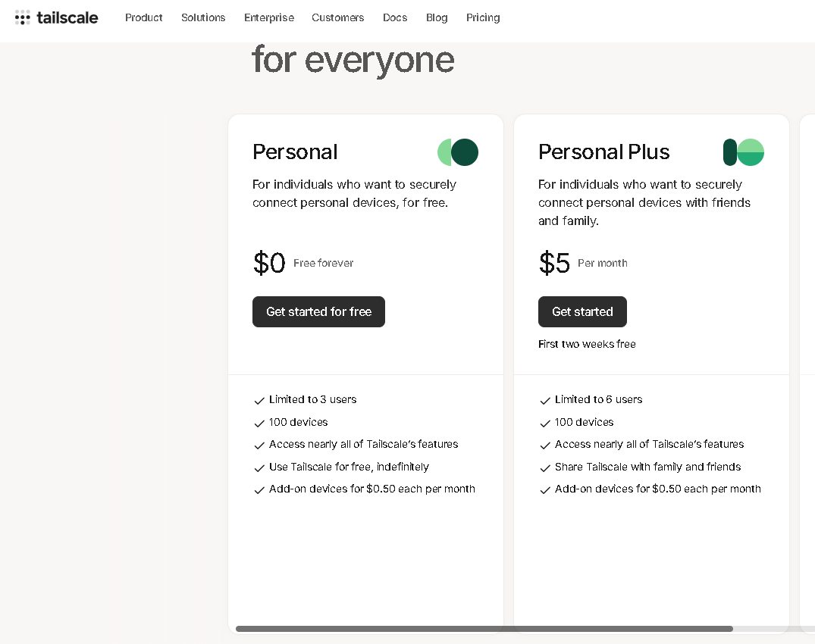Viewport: 815px width, 644px height.
Task: Click the Personal plan's "100 devices" checkmark
Action: [259, 424]
